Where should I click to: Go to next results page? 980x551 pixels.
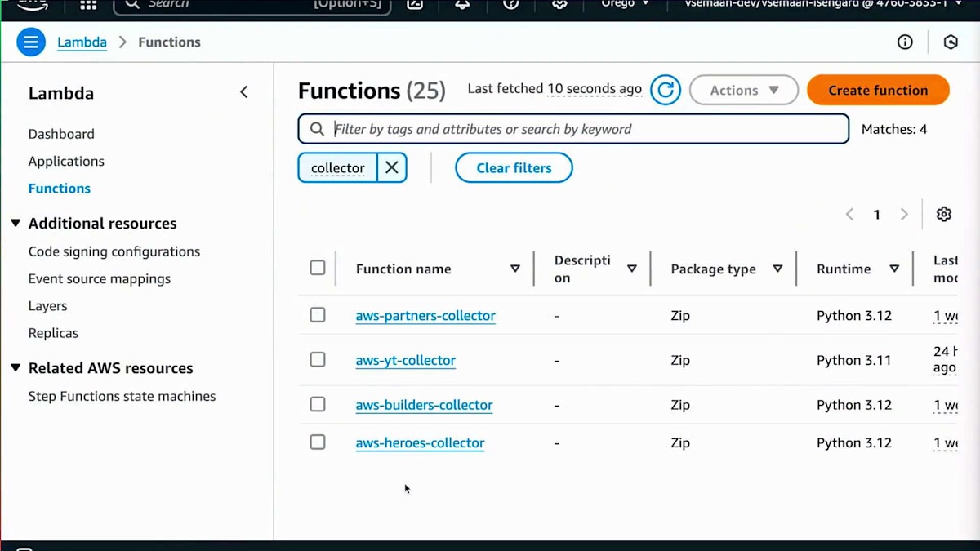(x=904, y=214)
